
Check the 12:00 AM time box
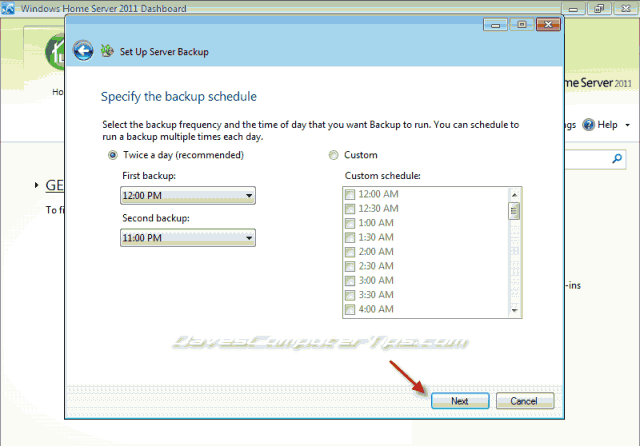coord(350,194)
